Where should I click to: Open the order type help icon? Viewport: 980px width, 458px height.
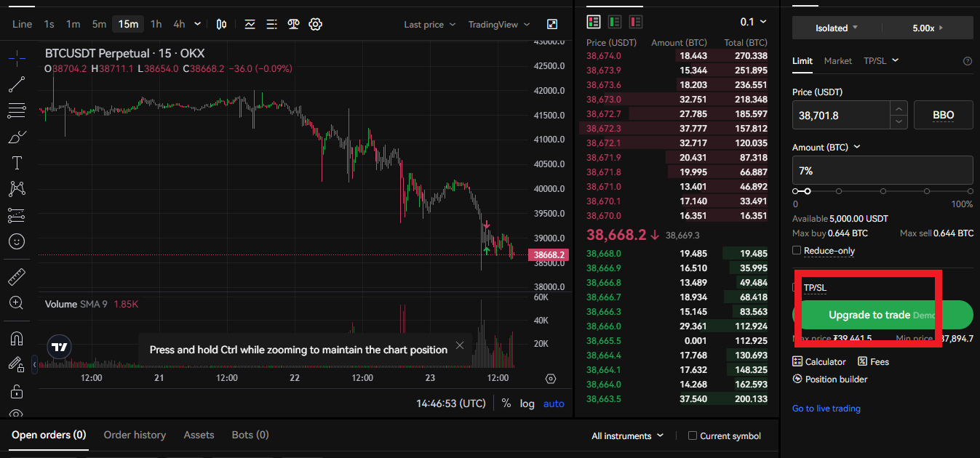(x=968, y=61)
